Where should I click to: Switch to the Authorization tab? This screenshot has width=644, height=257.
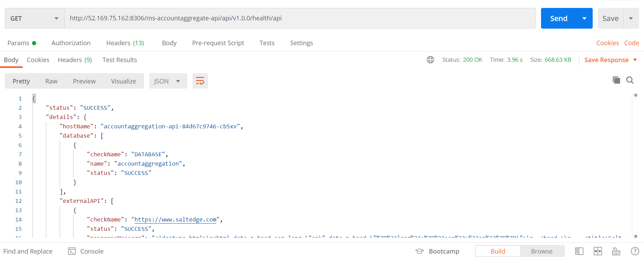(71, 43)
